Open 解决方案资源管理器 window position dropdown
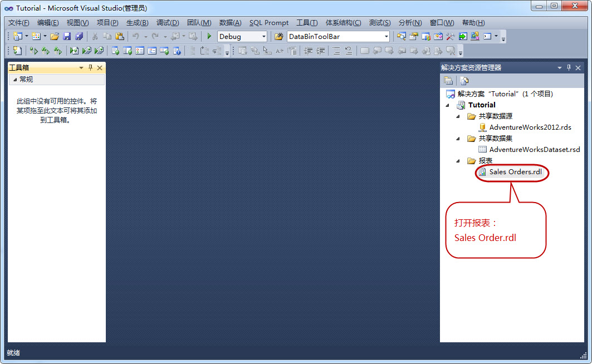The image size is (592, 364). click(560, 68)
